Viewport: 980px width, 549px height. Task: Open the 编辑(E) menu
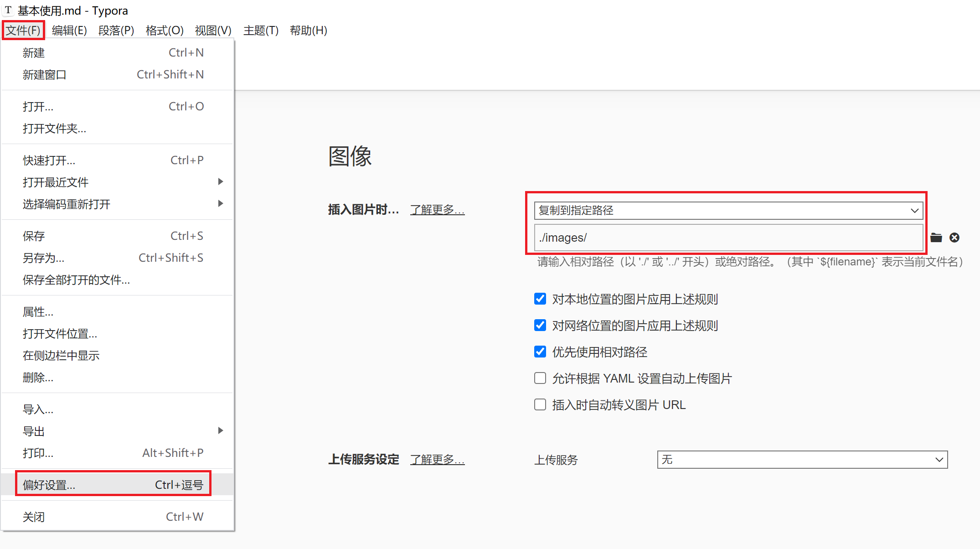69,31
